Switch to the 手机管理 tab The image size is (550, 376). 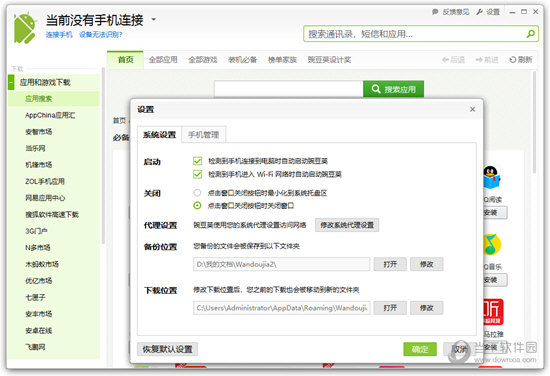pyautogui.click(x=203, y=135)
